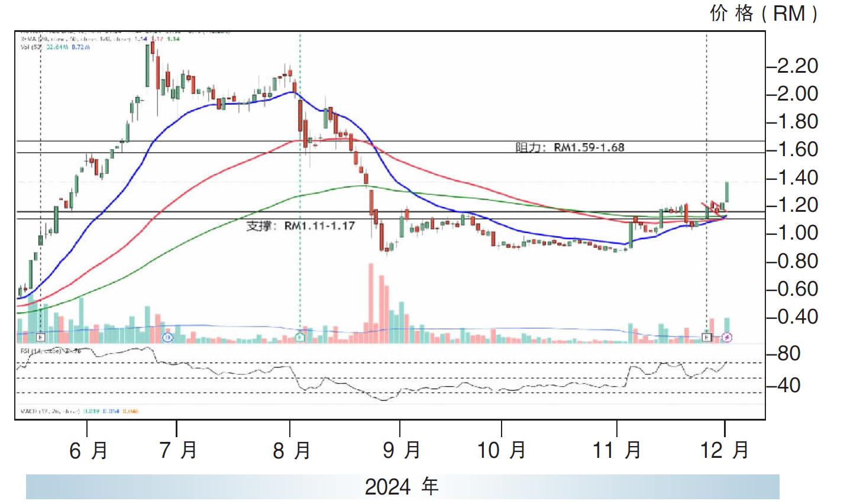This screenshot has width=847, height=504.
Task: Select the MACD indicator legend at bottom
Action: click(x=79, y=411)
